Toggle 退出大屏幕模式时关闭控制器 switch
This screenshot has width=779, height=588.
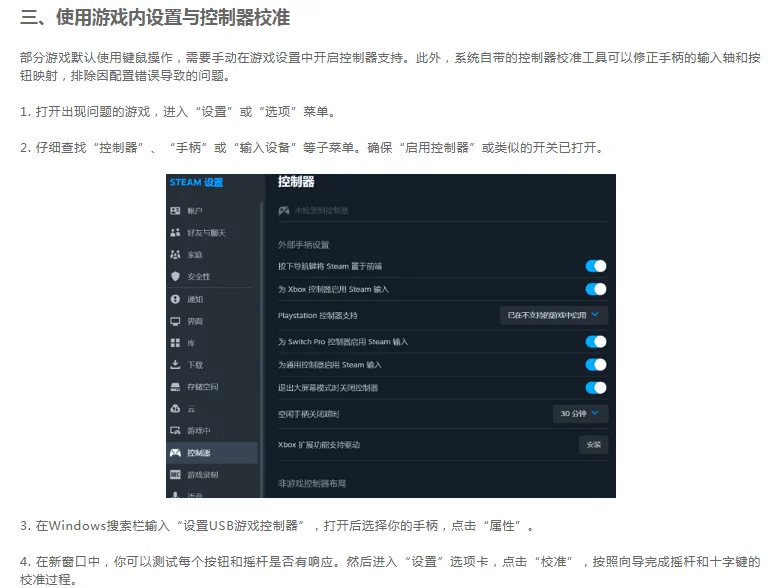596,388
